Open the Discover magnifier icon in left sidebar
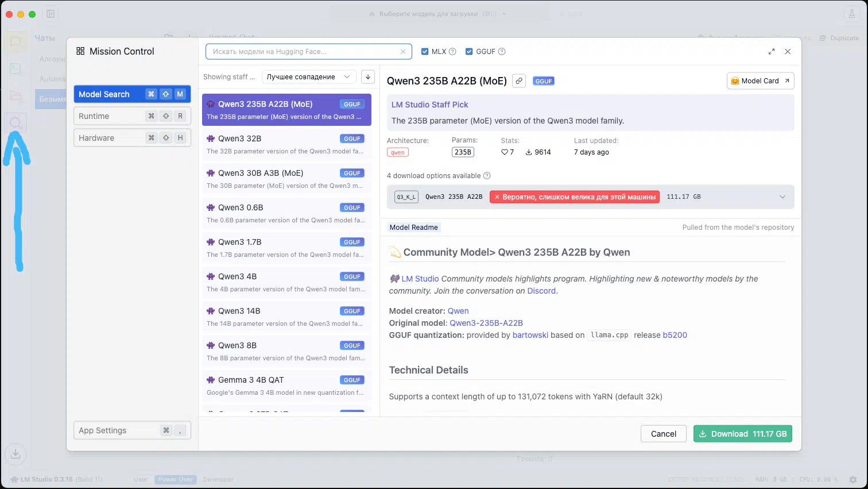The height and width of the screenshot is (489, 868). tap(15, 122)
